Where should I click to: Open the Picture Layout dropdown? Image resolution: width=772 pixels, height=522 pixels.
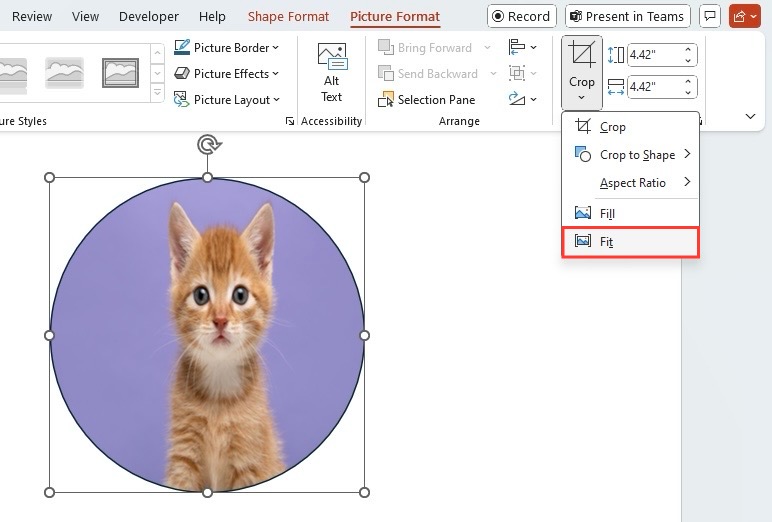227,100
